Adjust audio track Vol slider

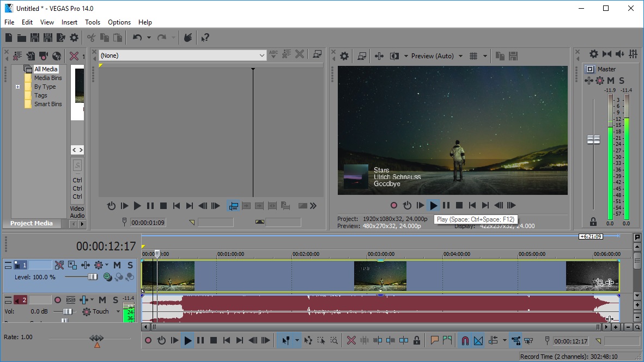68,311
